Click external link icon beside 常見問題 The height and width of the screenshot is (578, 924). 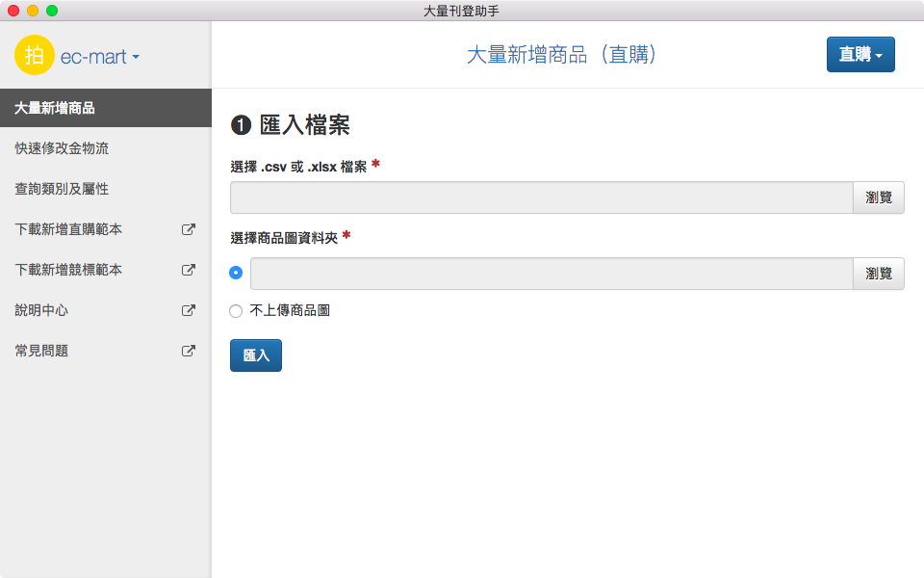coord(189,352)
